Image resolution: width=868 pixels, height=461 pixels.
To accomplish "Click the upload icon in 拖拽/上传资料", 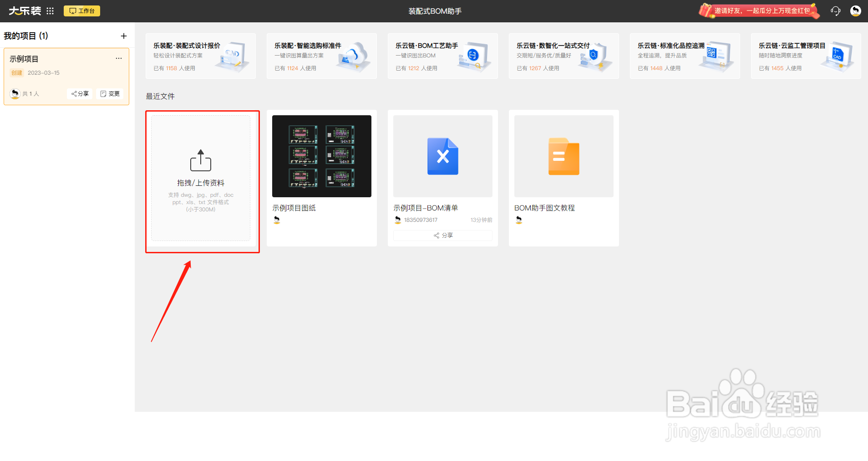I will coord(201,160).
